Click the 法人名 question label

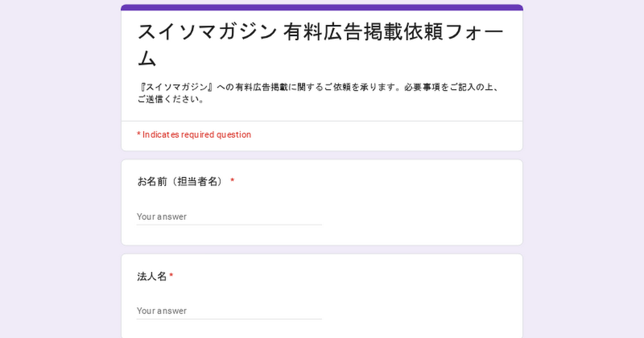(152, 277)
